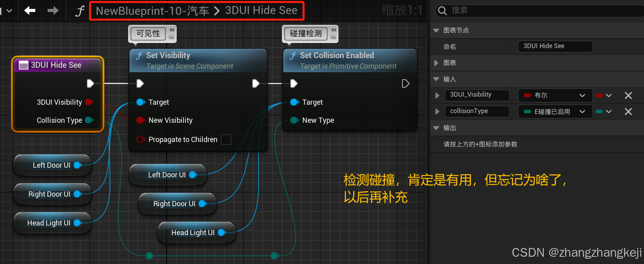Click the Set Visibility exec output pin
The image size is (644, 264).
pos(256,83)
